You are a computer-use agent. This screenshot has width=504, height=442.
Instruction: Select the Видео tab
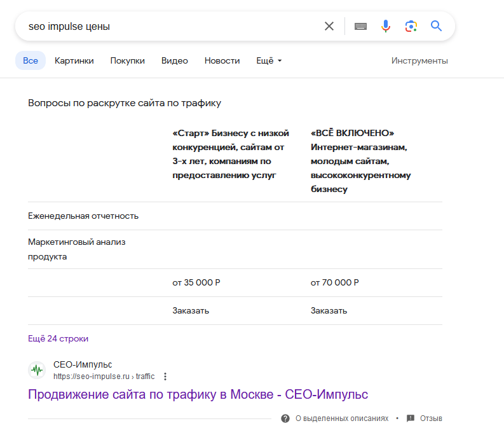[x=175, y=60]
